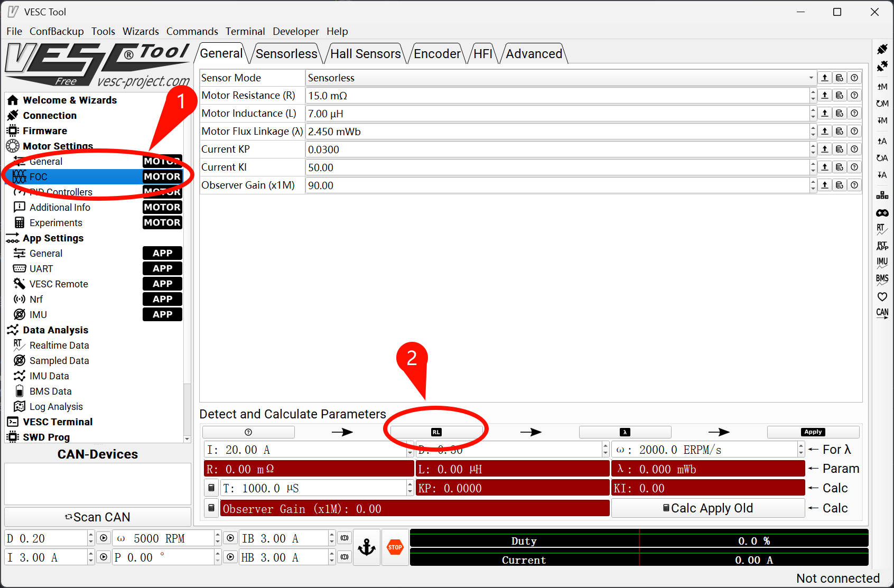Click the downward-arrow M motor configuration icon

[882, 120]
